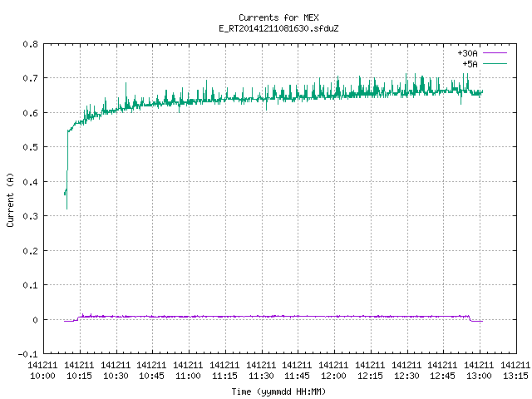Screen dimensions: 532x399
Task: Click the purple +30A legend line sample
Action: point(495,53)
